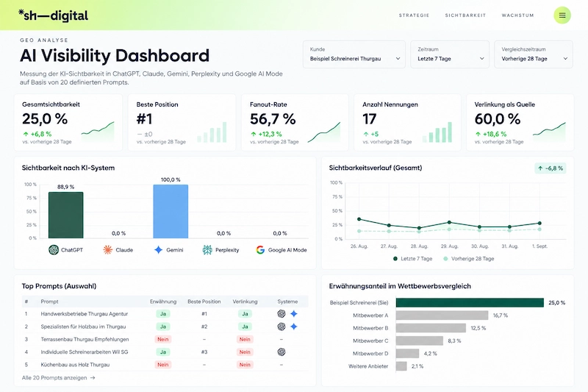
Task: Open the Vergleichszeitraum dropdown
Action: click(534, 54)
